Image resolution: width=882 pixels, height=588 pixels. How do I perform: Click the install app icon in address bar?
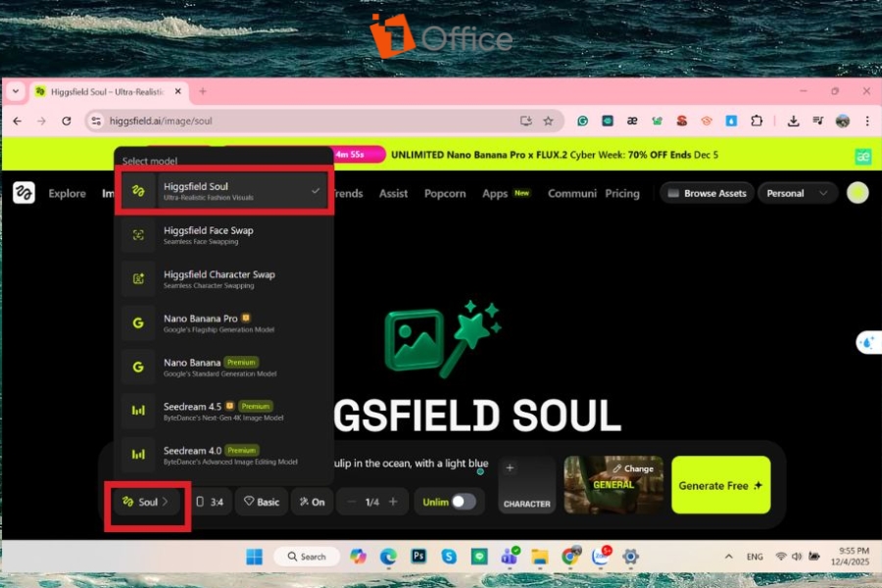[x=526, y=121]
